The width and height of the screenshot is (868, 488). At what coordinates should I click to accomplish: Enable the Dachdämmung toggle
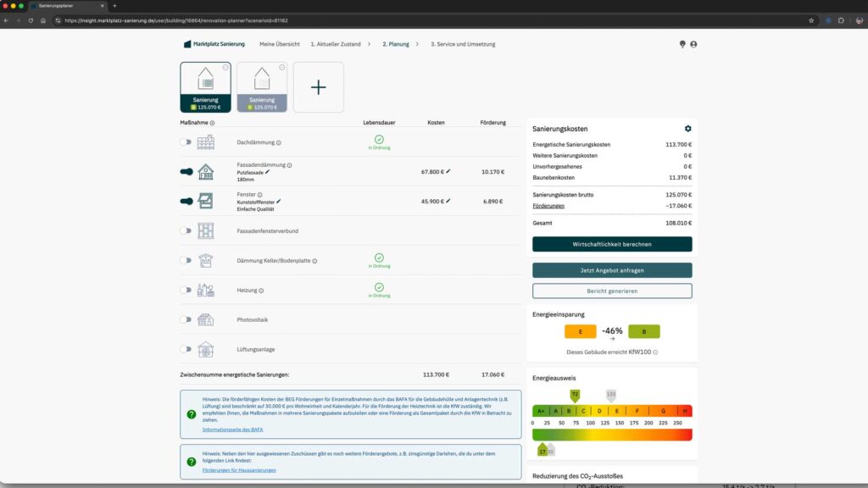point(186,142)
